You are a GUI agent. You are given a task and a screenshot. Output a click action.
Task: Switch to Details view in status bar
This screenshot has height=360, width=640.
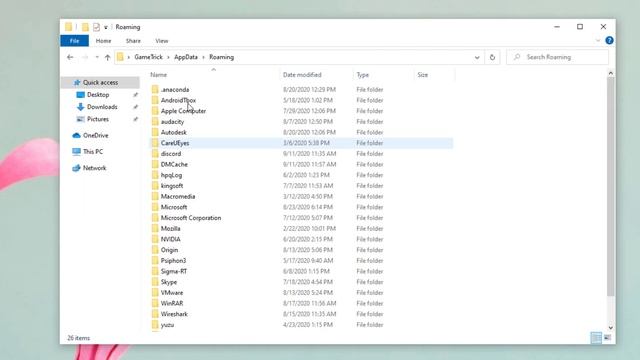coord(596,338)
